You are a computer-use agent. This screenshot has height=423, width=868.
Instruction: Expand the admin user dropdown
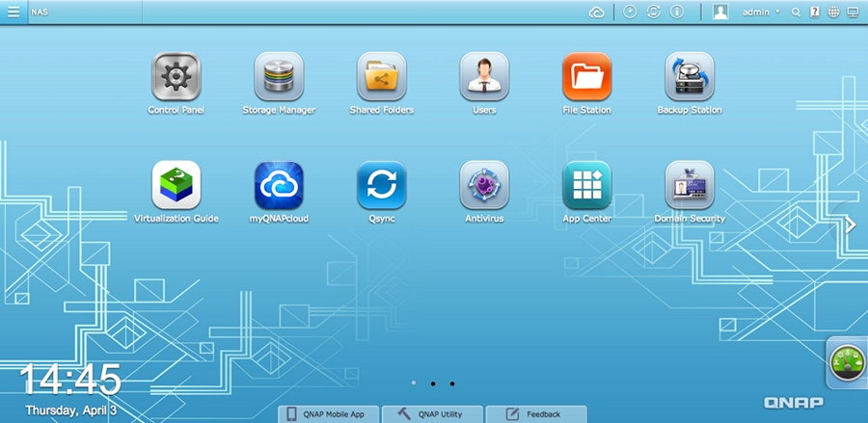pos(761,12)
